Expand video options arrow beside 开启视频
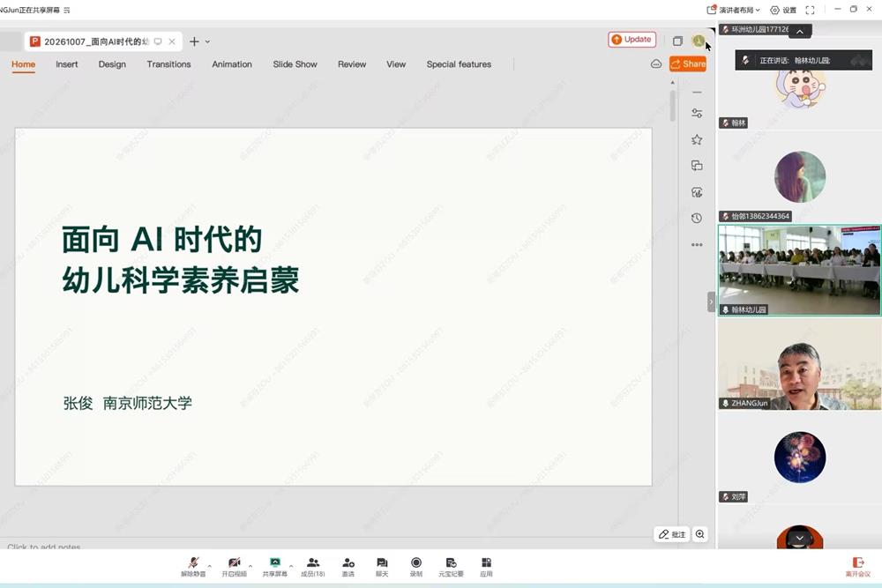Viewport: 882px width, 588px height. coord(250,565)
